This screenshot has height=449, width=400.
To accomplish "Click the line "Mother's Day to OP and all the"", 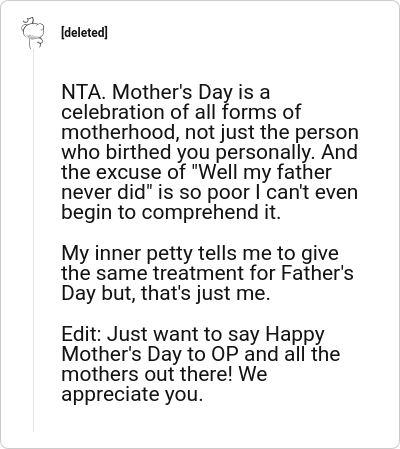I will point(201,354).
